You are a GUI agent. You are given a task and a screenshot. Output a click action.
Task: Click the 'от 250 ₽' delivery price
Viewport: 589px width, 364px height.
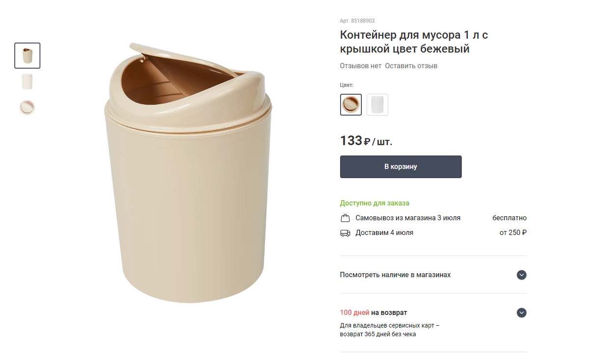(x=512, y=233)
